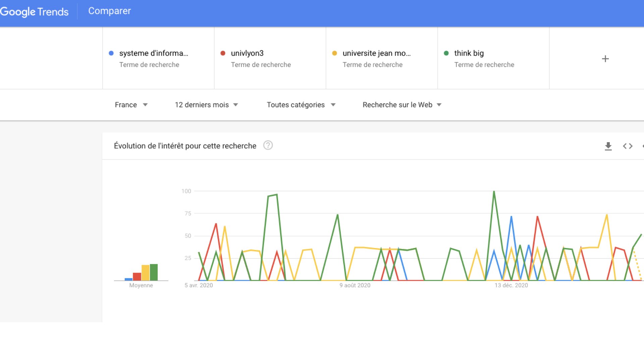Click the blue dot beside systeme d'informa...
The height and width of the screenshot is (362, 644).
[x=111, y=53]
